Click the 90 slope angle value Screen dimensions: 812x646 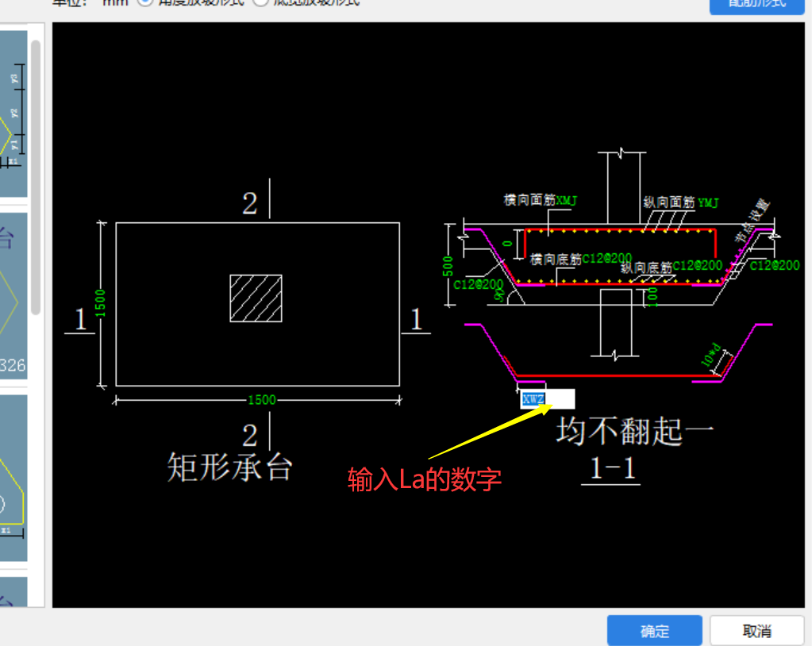tap(499, 294)
